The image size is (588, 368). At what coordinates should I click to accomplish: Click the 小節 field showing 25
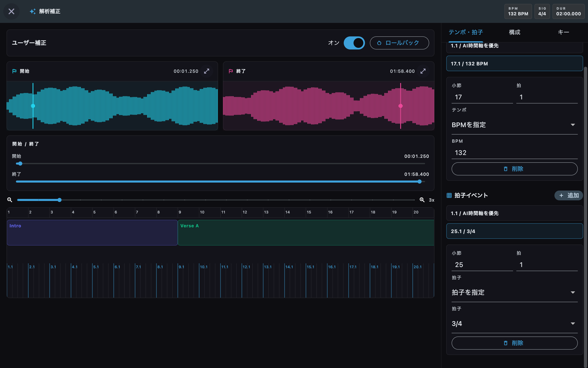482,265
